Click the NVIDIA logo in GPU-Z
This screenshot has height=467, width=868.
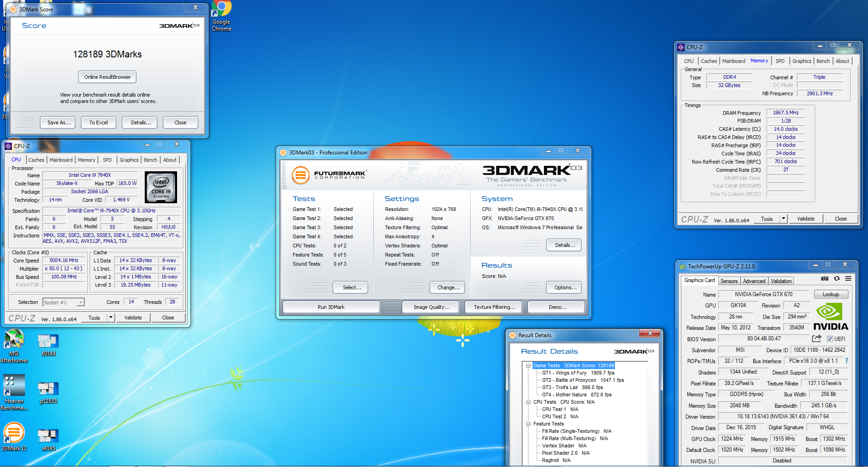[x=831, y=317]
